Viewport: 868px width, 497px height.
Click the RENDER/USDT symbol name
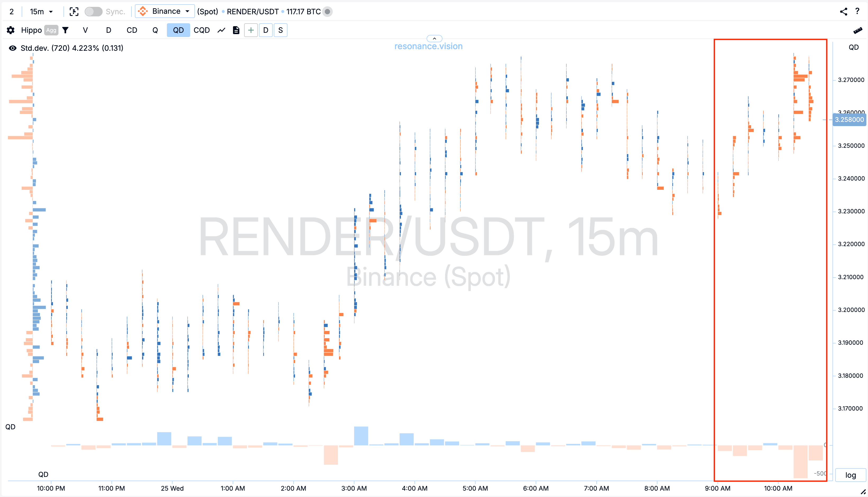coord(253,12)
